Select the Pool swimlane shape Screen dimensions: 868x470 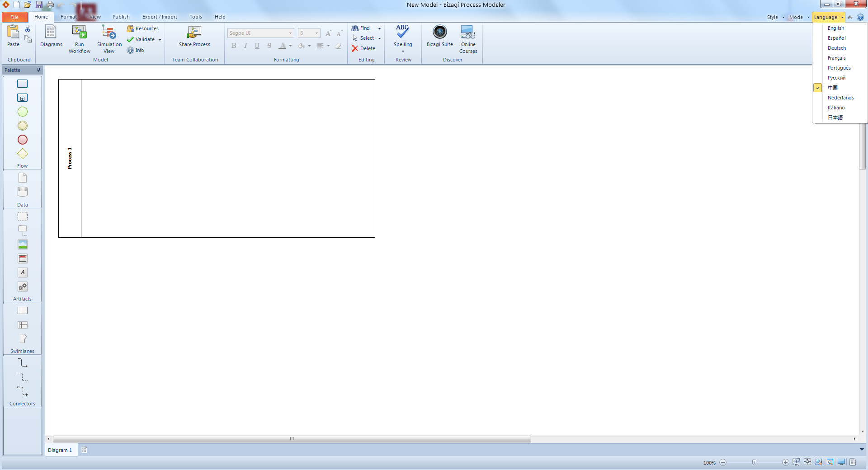[22, 310]
